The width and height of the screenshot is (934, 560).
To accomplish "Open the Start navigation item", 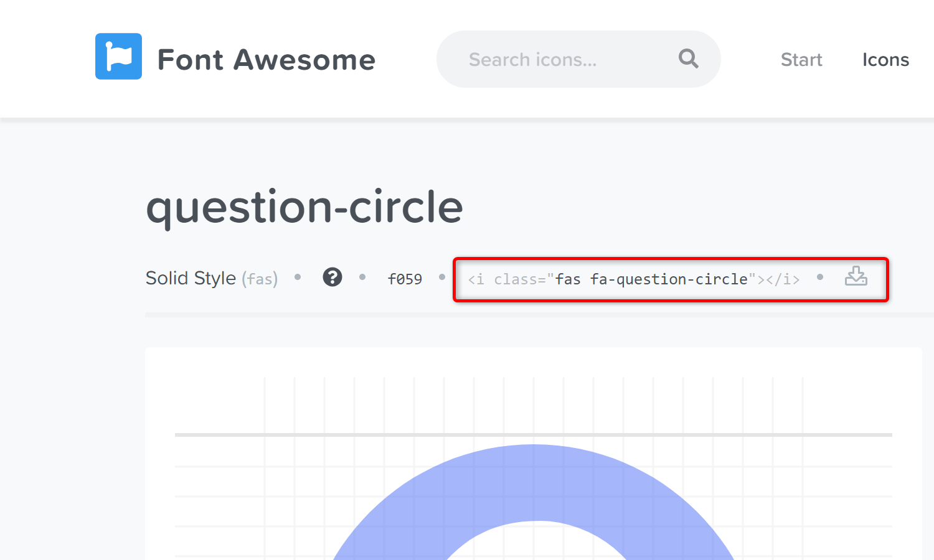I will (x=801, y=60).
